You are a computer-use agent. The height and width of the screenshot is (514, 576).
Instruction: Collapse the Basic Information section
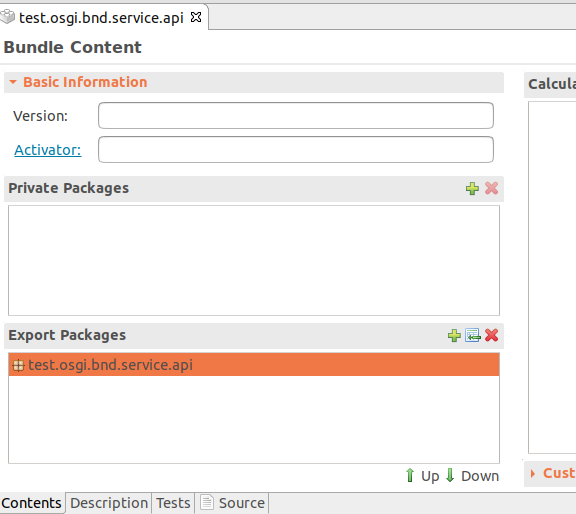tap(13, 82)
